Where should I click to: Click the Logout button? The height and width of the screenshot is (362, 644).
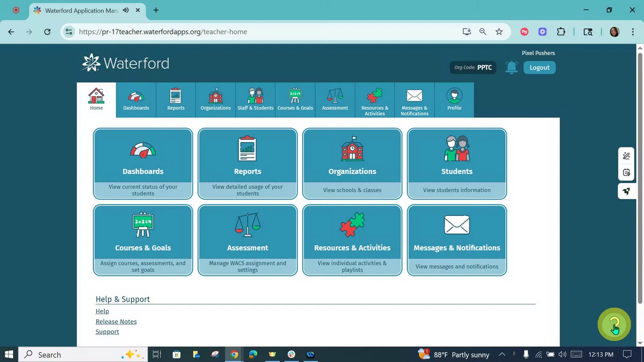coord(539,67)
